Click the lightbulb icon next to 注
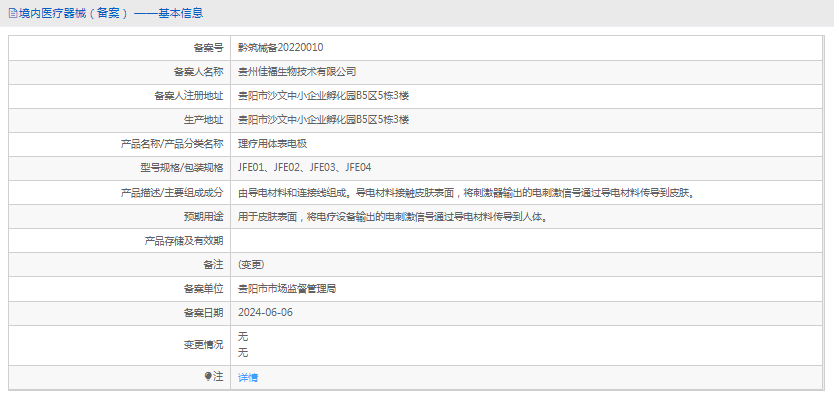 tap(208, 377)
